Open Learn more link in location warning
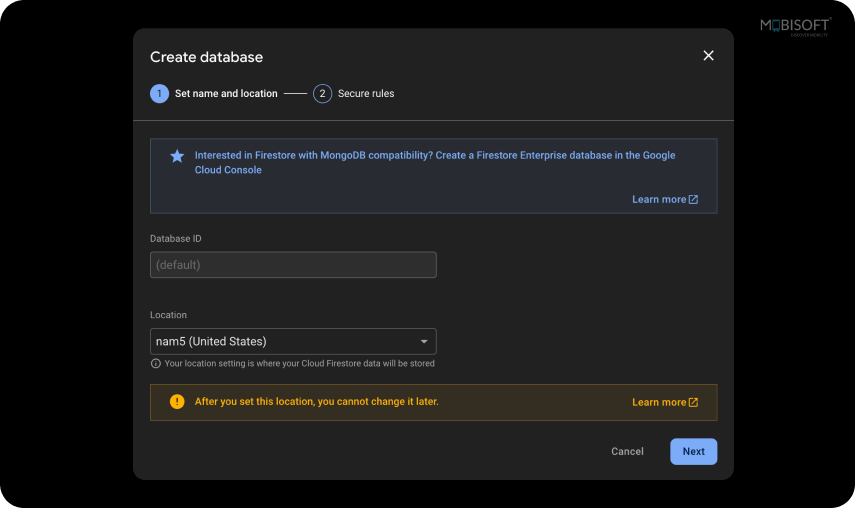The image size is (855, 508). [x=665, y=402]
